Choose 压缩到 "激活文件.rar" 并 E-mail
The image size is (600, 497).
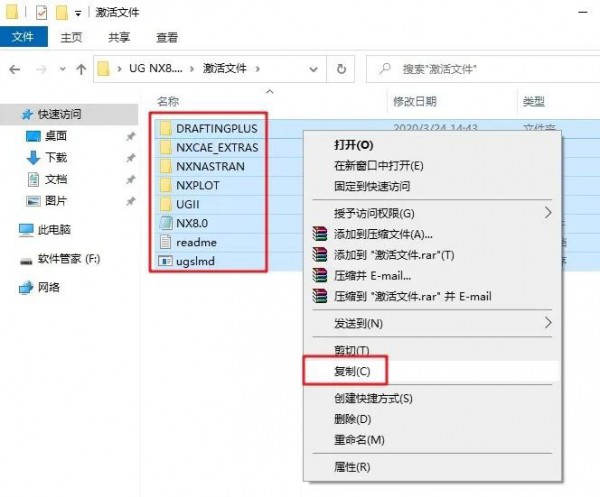(x=412, y=296)
